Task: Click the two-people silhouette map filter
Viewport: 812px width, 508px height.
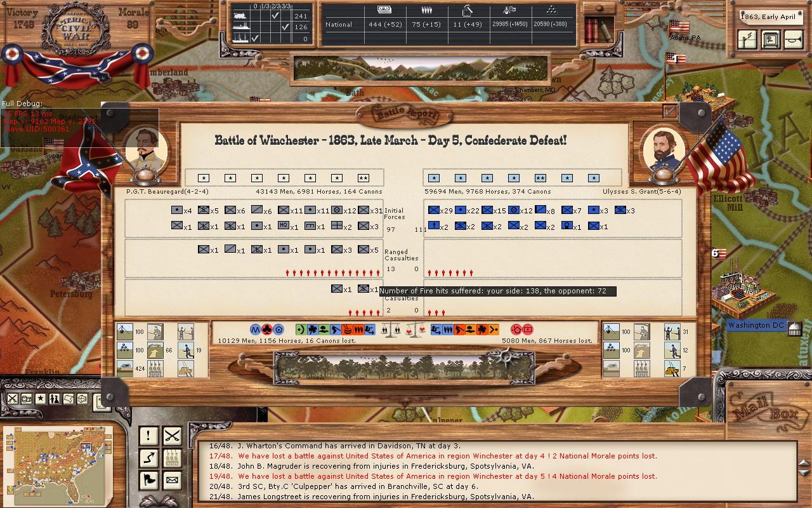Action: pyautogui.click(x=55, y=399)
